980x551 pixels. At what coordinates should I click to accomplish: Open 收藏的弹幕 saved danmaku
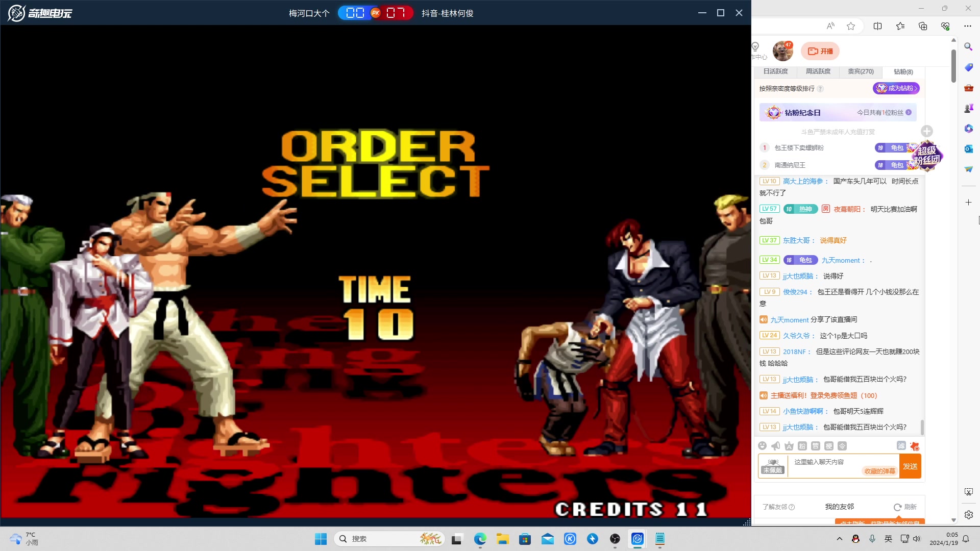pyautogui.click(x=879, y=471)
